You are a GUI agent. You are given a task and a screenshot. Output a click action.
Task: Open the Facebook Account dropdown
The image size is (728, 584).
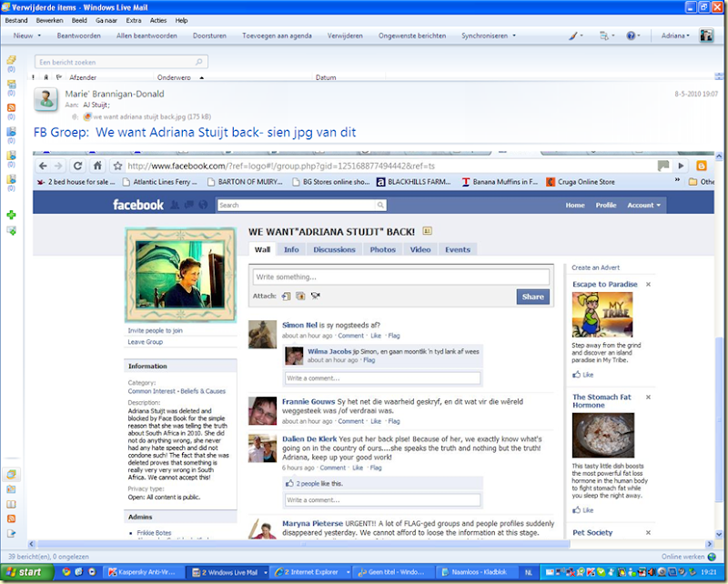643,205
